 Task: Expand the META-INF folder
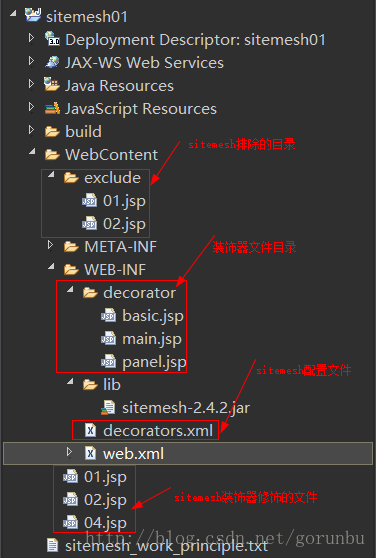(x=51, y=245)
